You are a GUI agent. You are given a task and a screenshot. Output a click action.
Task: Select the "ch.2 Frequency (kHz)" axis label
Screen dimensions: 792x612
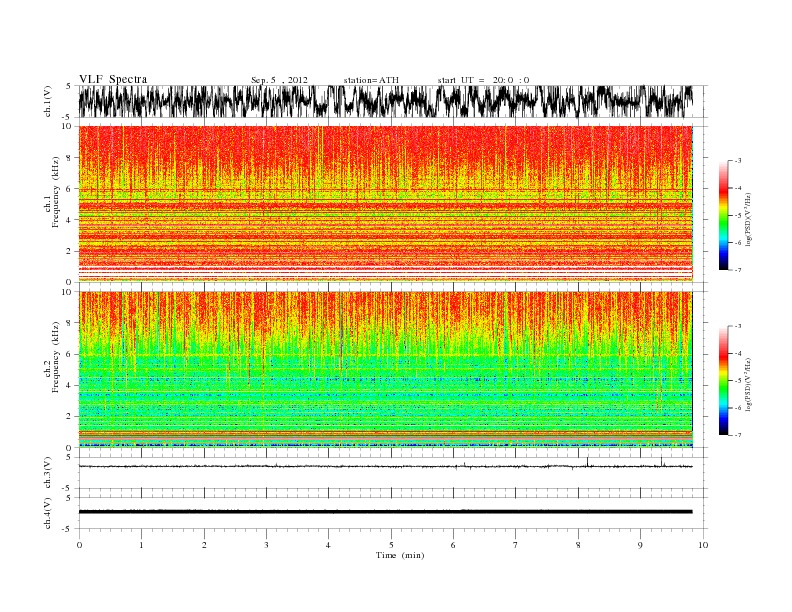52,356
